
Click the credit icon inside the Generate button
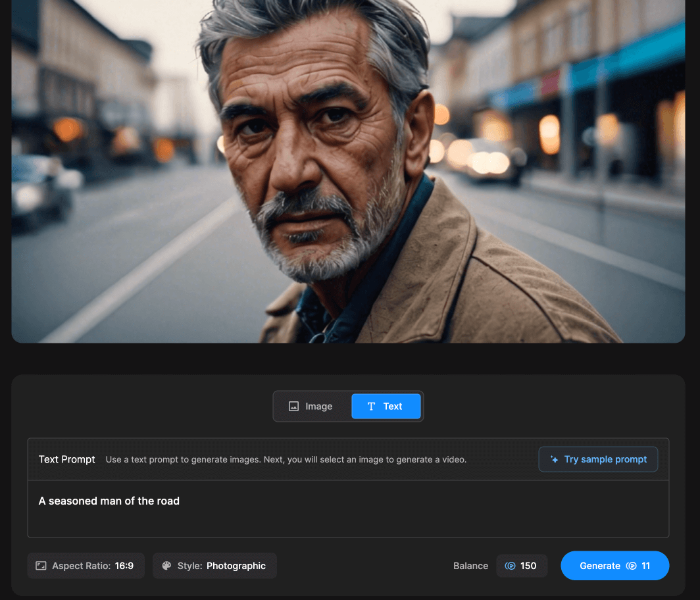click(x=631, y=566)
